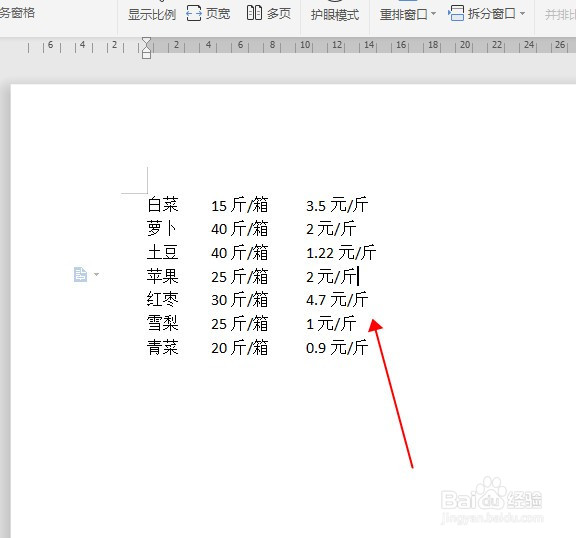Click the text 30 斤/箱
This screenshot has width=576, height=538.
pos(240,300)
